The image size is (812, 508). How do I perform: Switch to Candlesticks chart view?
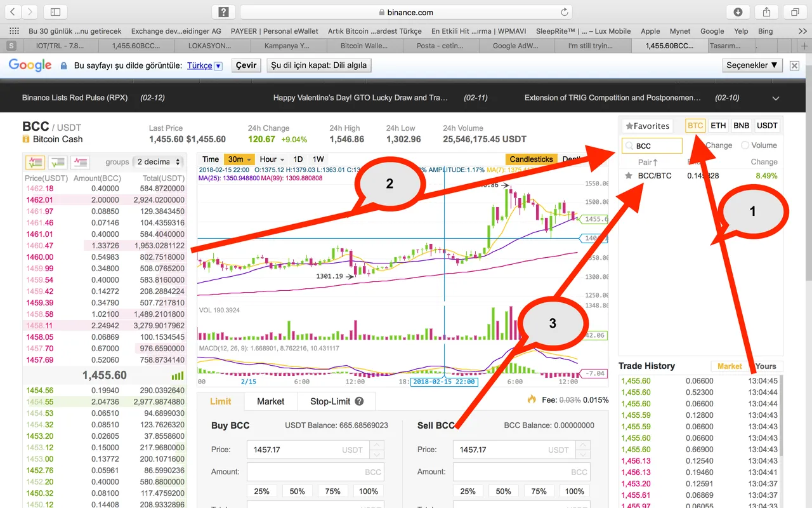[x=531, y=159]
